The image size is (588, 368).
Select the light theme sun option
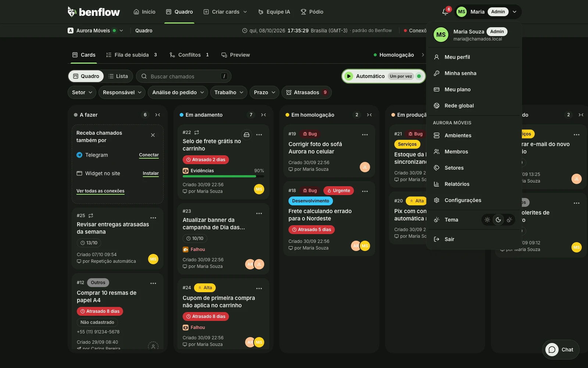[487, 220]
